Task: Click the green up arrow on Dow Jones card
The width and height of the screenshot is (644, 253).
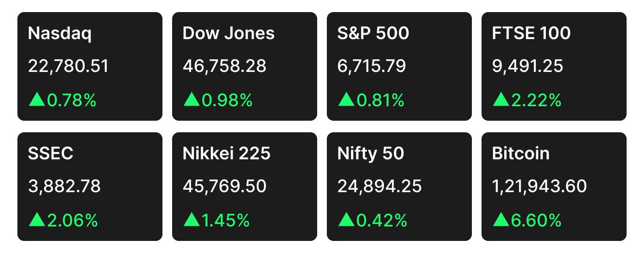Action: 191,100
